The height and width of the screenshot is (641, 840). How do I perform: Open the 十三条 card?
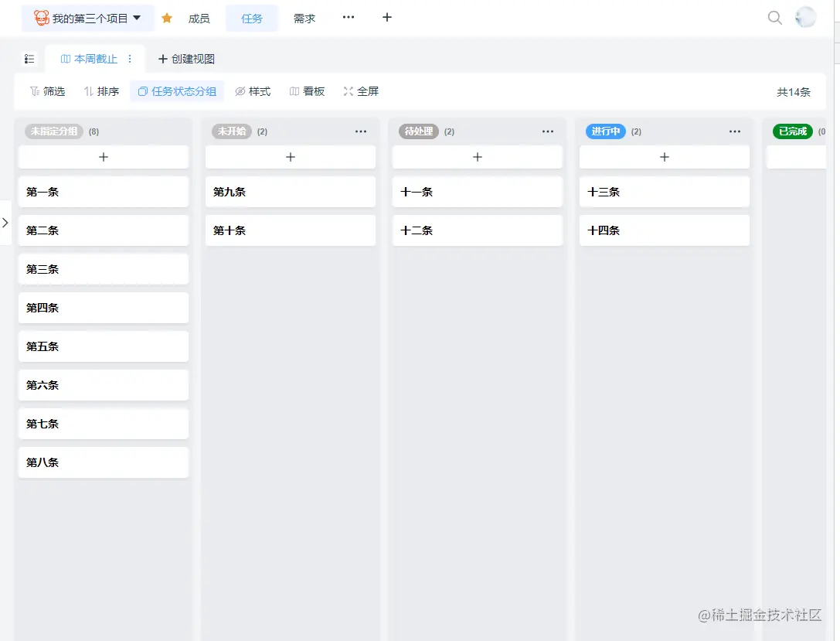pyautogui.click(x=665, y=192)
